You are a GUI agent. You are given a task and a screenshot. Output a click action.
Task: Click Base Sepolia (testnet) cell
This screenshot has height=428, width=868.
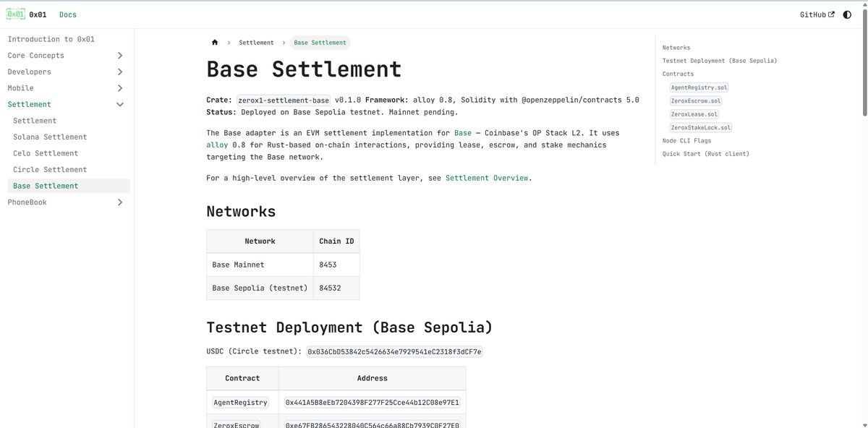(260, 288)
